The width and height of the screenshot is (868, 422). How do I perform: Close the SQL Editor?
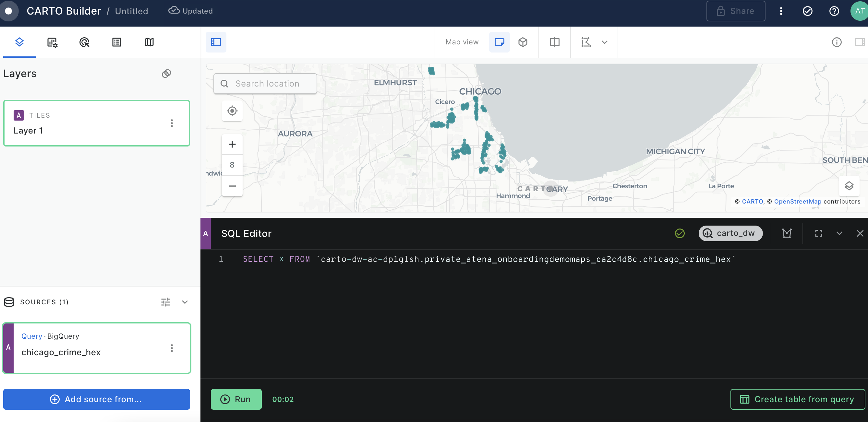point(860,233)
